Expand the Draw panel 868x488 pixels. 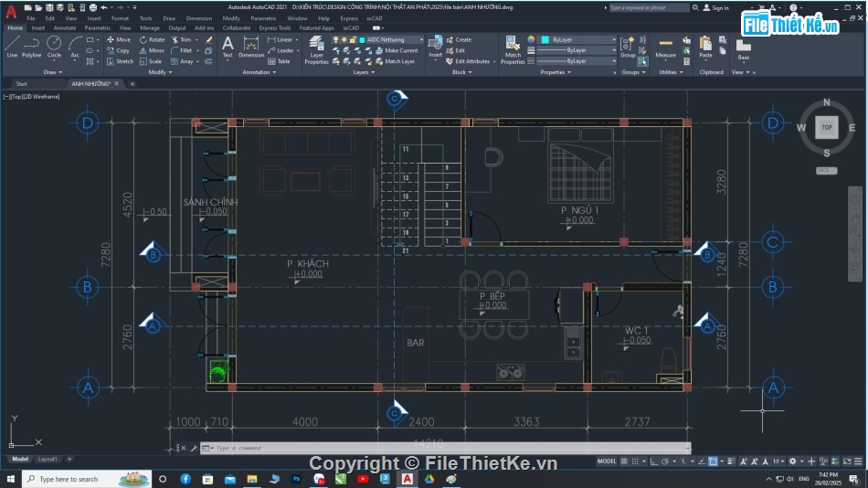tap(53, 72)
